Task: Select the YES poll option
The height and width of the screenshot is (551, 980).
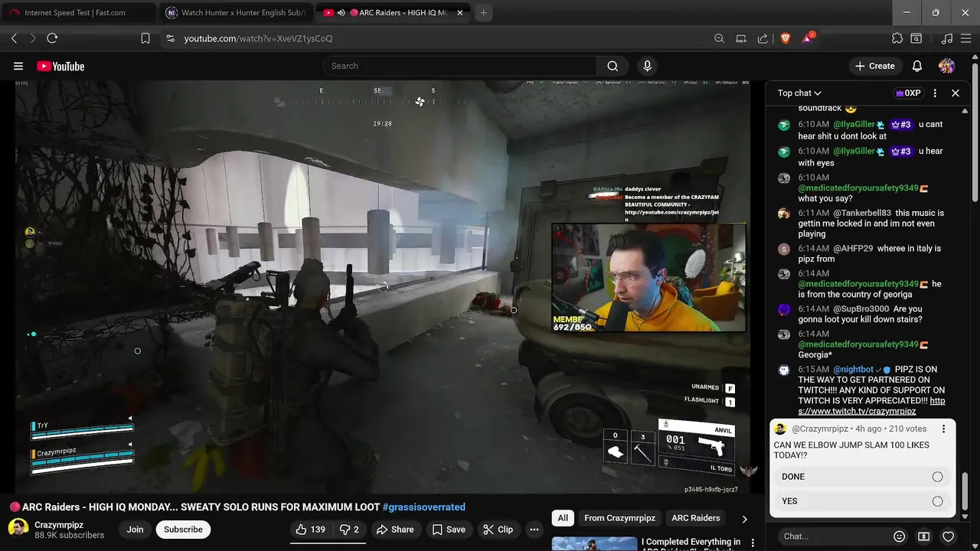Action: pos(862,501)
